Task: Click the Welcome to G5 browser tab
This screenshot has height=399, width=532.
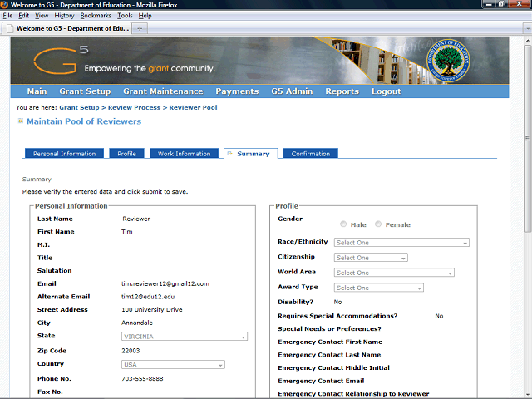Action: (x=66, y=28)
